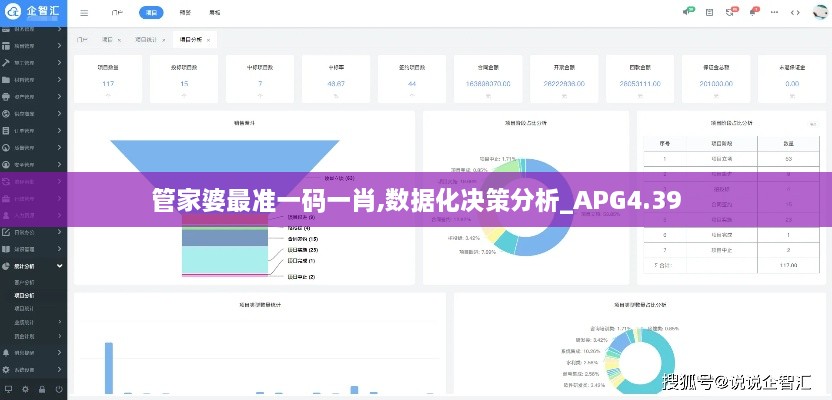Open 客户分析 in the sidebar submenu
832x400 pixels.
tap(24, 282)
